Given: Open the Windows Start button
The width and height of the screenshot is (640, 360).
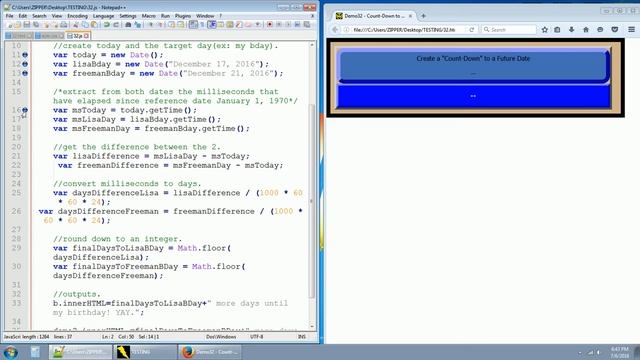Looking at the screenshot, I should click(10, 352).
